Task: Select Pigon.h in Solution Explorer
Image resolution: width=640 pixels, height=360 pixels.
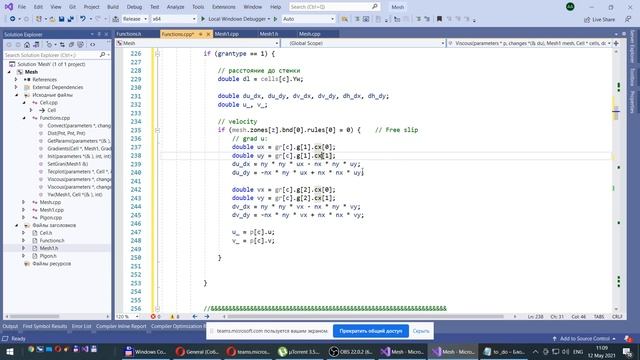Action: tap(48, 256)
